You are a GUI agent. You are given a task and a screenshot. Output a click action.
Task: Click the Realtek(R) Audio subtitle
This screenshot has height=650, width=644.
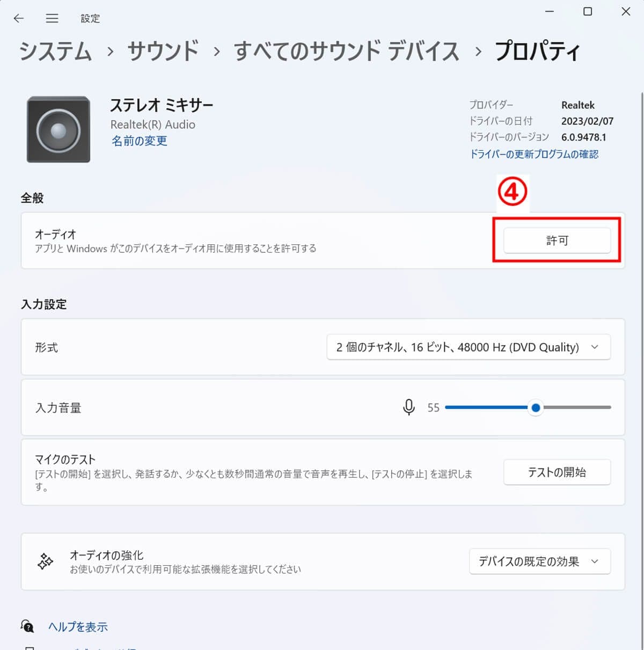tap(153, 125)
